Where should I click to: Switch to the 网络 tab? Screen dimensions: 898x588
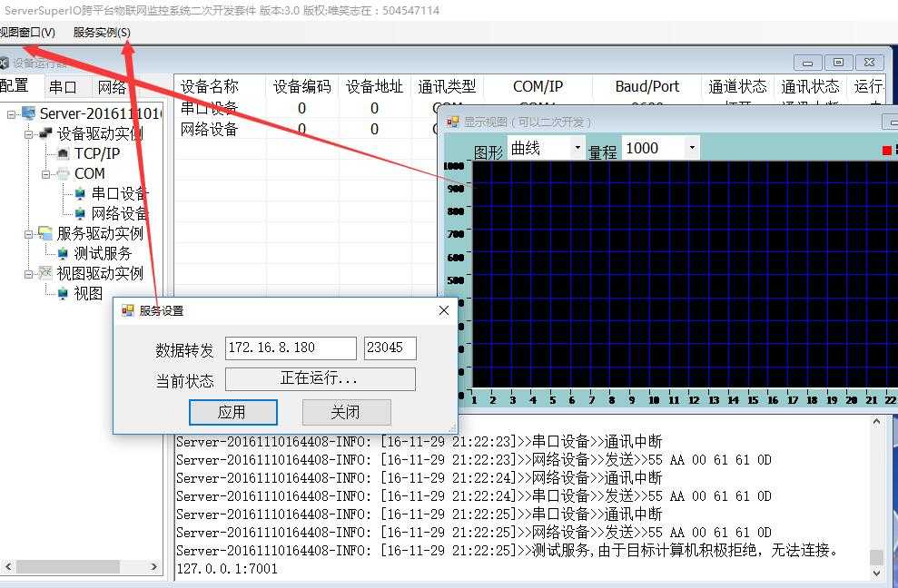tap(112, 87)
